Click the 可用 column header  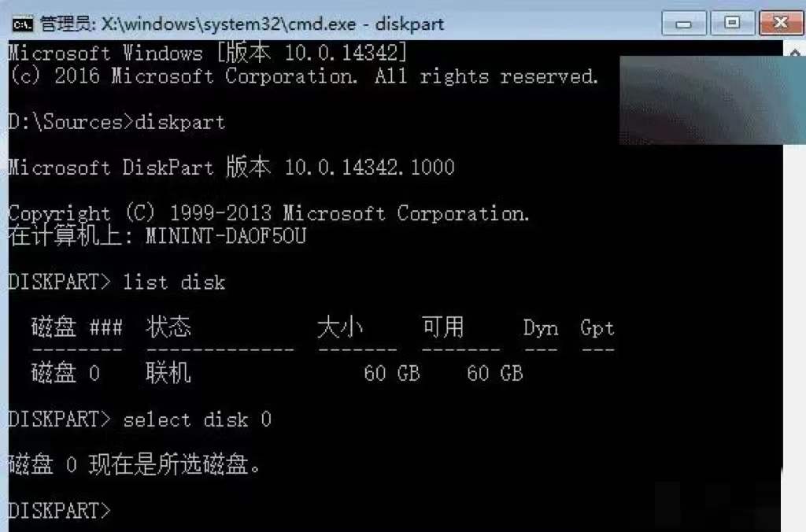[442, 327]
